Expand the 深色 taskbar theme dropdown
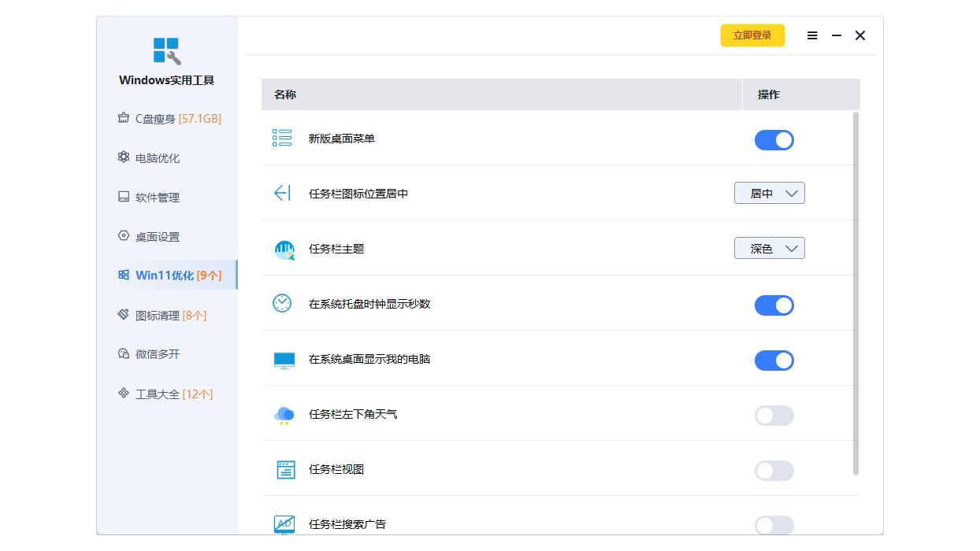This screenshot has height=551, width=980. (x=769, y=249)
